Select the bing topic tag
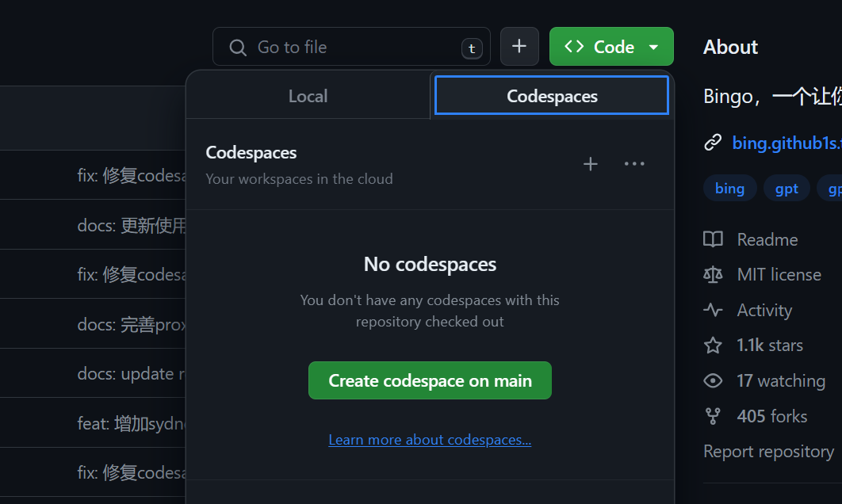842x504 pixels. (x=729, y=189)
